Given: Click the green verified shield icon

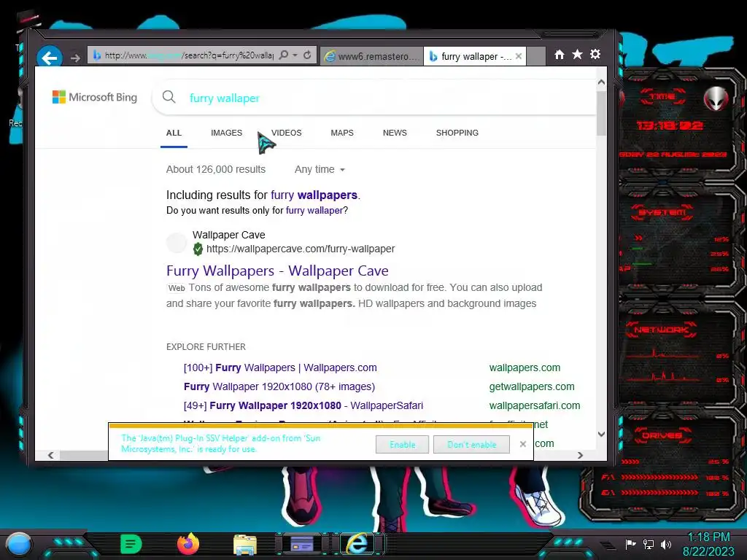Looking at the screenshot, I should pyautogui.click(x=198, y=249).
